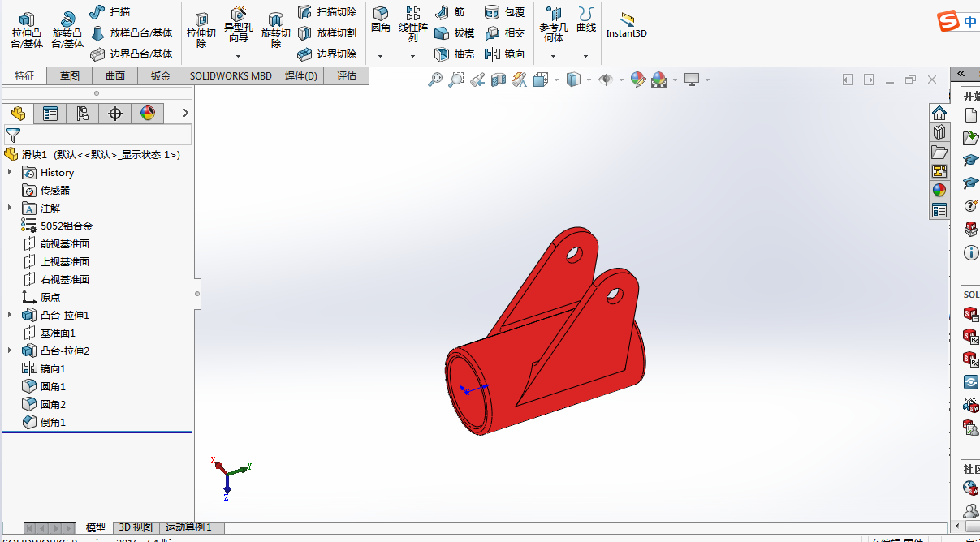
Task: Click the Dynamic Annotation Views icon
Action: (x=519, y=80)
